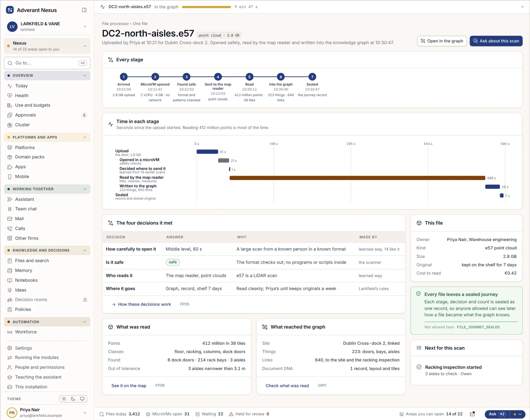530x420 pixels.
Task: Click Ask about this scan button
Action: 496,41
